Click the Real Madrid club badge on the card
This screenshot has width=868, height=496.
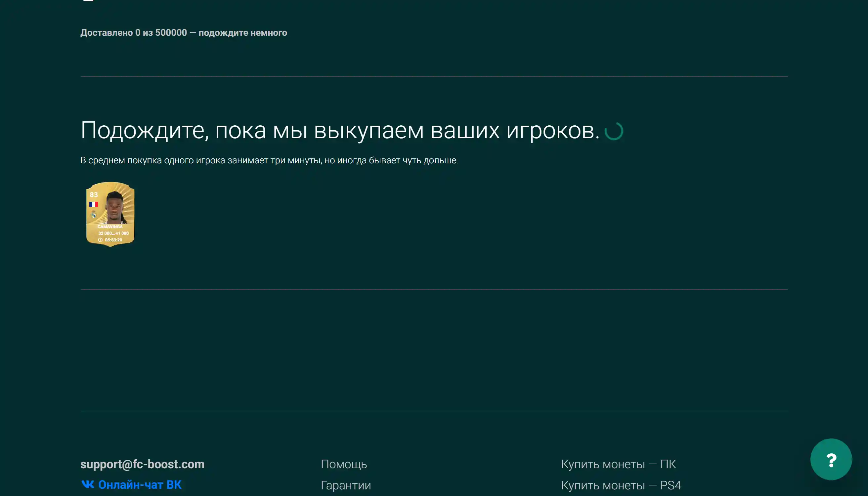tap(94, 215)
